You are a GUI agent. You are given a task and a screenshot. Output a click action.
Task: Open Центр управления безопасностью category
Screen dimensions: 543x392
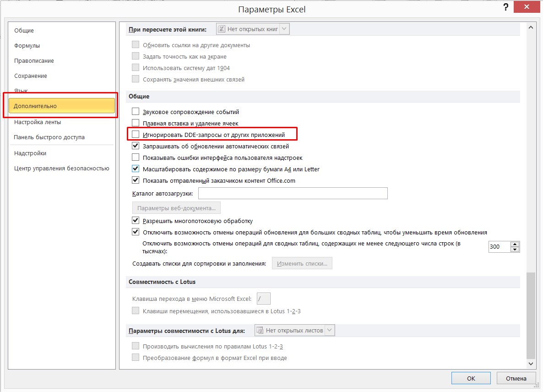[62, 169]
